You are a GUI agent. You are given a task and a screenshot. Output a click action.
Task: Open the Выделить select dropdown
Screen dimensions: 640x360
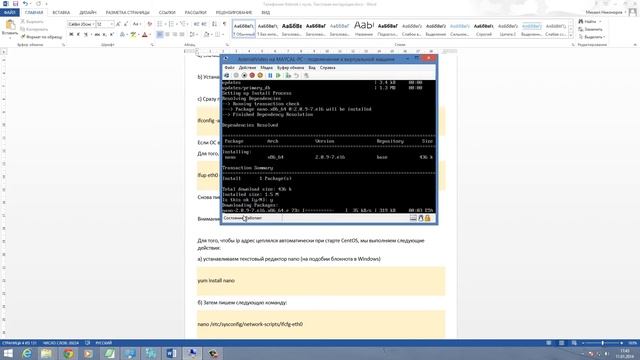591,37
